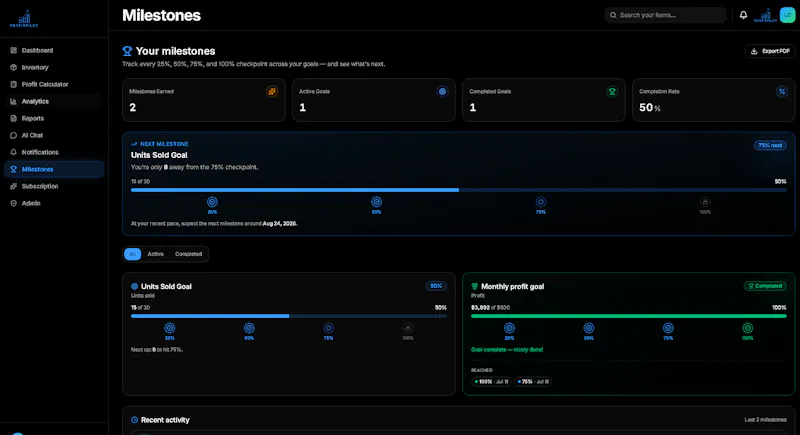Click 75% checkpoint in Next Milestone panel

tap(541, 202)
